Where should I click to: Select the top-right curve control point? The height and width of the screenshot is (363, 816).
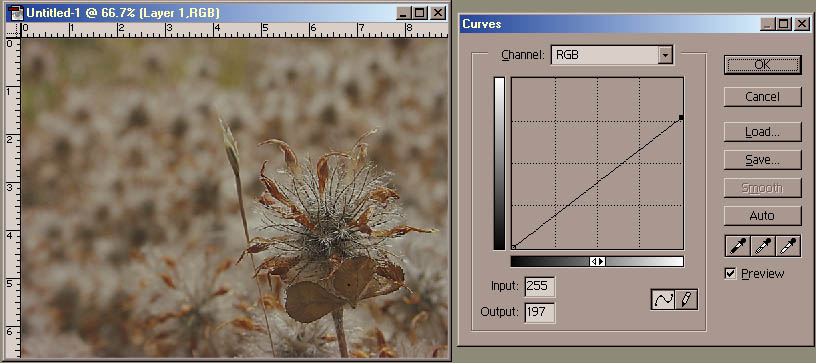(681, 118)
